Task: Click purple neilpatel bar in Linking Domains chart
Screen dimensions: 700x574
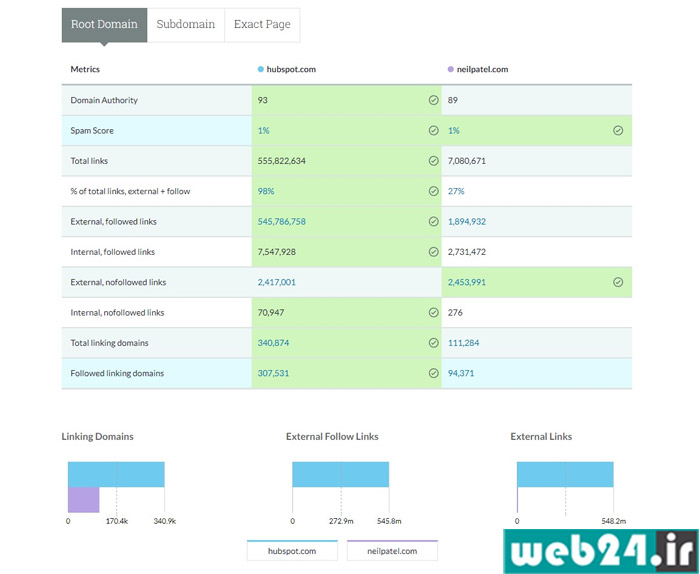Action: pos(83,500)
